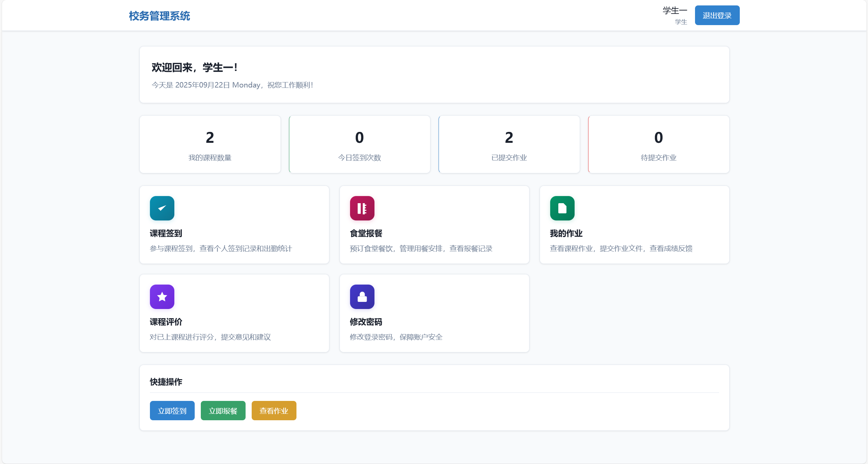The height and width of the screenshot is (464, 868).
Task: Click the 修改密码 lock icon
Action: pyautogui.click(x=362, y=296)
